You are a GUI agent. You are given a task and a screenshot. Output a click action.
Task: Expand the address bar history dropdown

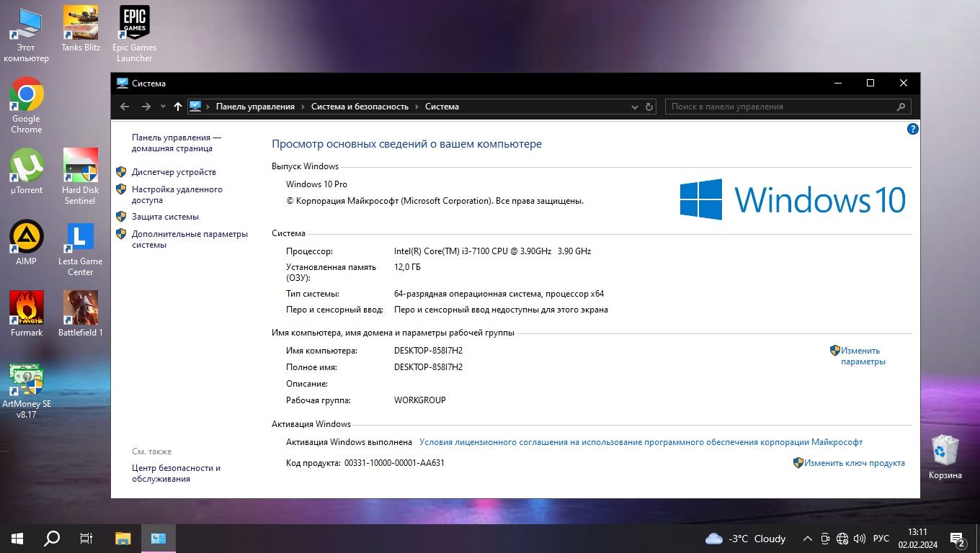tap(634, 107)
